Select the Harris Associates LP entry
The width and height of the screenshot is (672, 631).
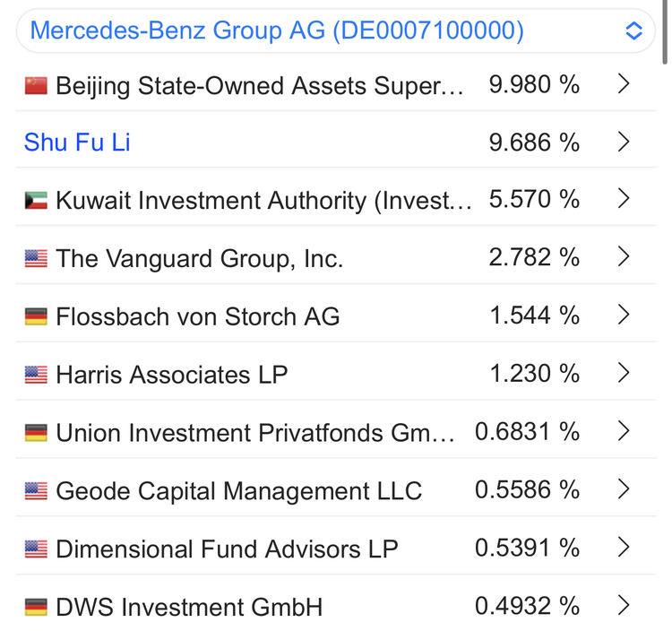pos(171,375)
